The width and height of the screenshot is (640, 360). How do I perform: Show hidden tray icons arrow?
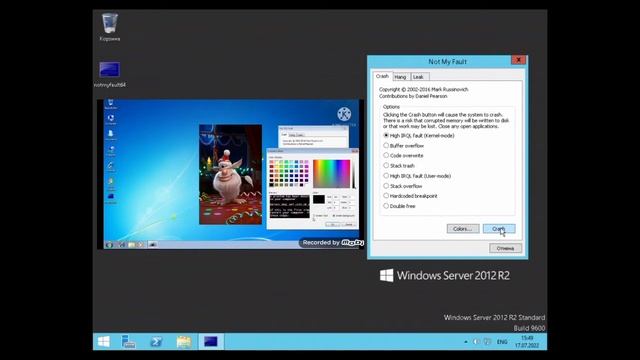[x=466, y=342]
